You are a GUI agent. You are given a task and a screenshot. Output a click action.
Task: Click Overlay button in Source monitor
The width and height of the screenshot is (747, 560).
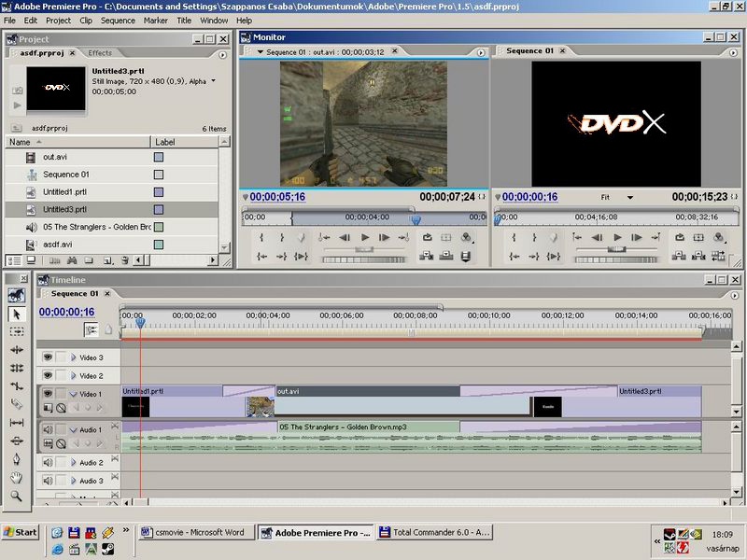446,256
